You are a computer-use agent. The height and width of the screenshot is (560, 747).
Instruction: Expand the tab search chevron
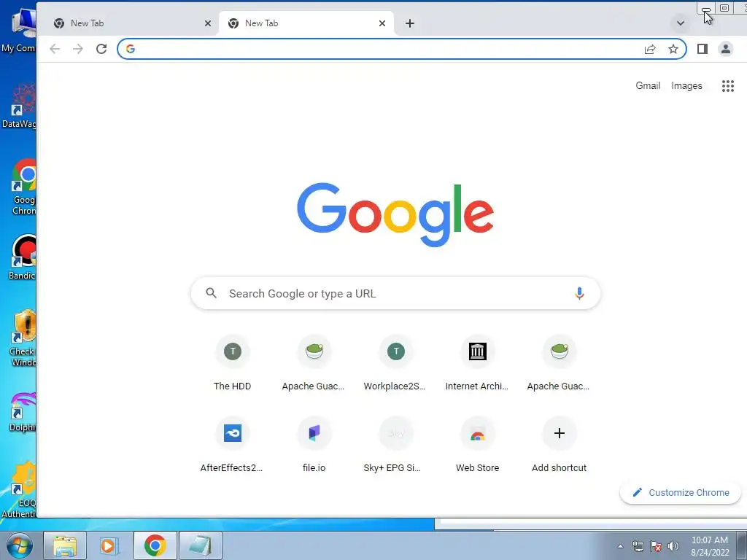[x=681, y=23]
